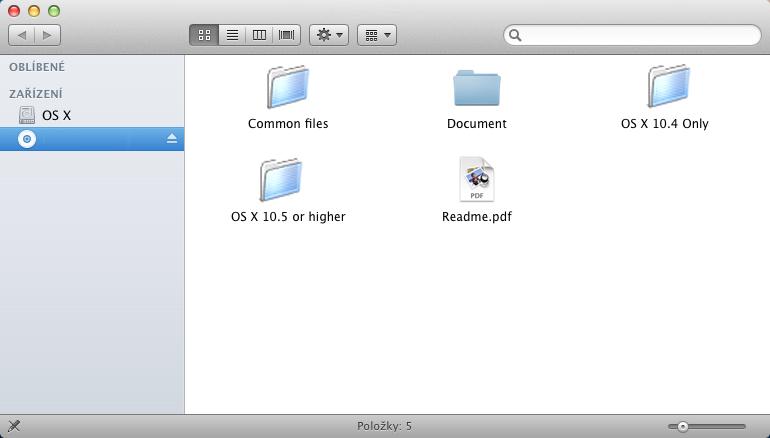Click the status bar icon at bottom-left corner
The width and height of the screenshot is (770, 438).
14,426
